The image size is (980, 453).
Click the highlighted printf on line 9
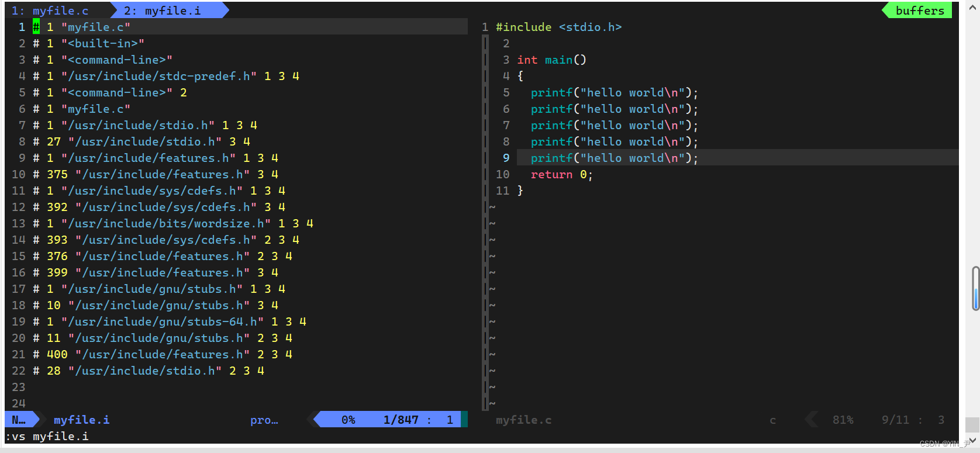pyautogui.click(x=615, y=158)
